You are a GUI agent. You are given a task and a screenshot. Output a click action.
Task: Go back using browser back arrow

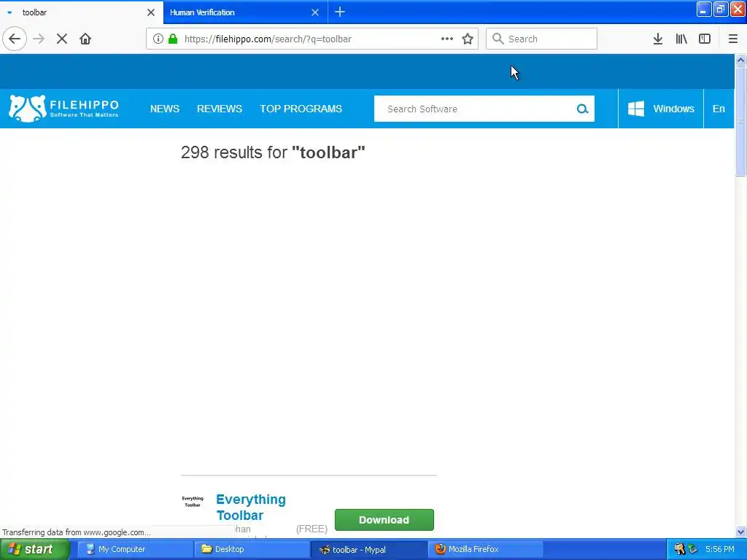[x=15, y=39]
